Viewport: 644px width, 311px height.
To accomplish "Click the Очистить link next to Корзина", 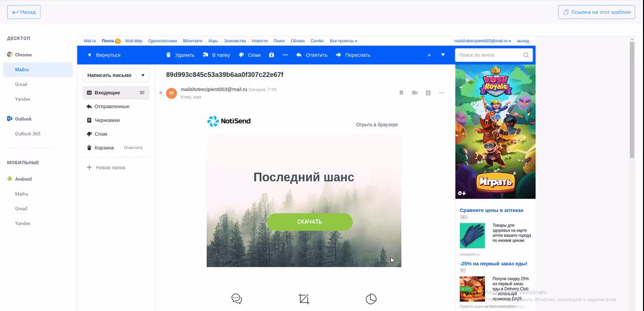I will click(133, 148).
